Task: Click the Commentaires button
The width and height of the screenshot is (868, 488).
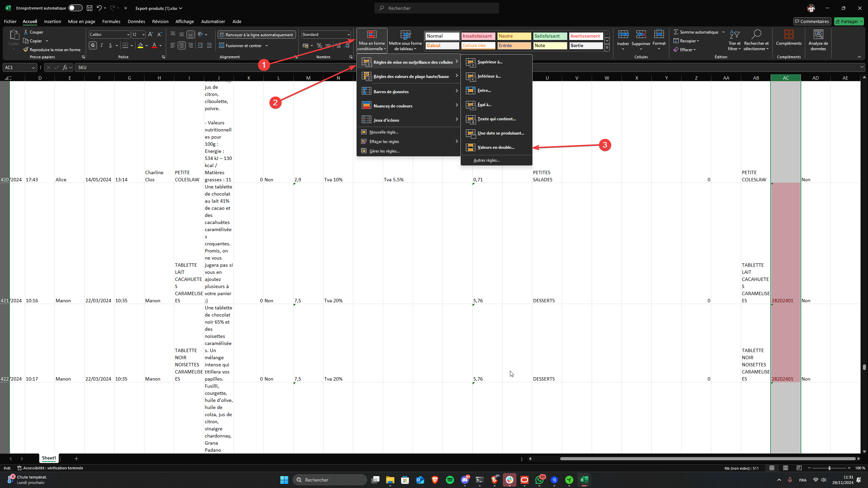Action: click(x=812, y=21)
